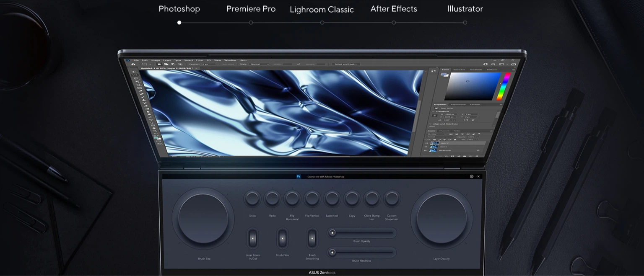This screenshot has width=644, height=276.
Task: Select the dot under Lighroom Classic
Action: click(x=322, y=23)
